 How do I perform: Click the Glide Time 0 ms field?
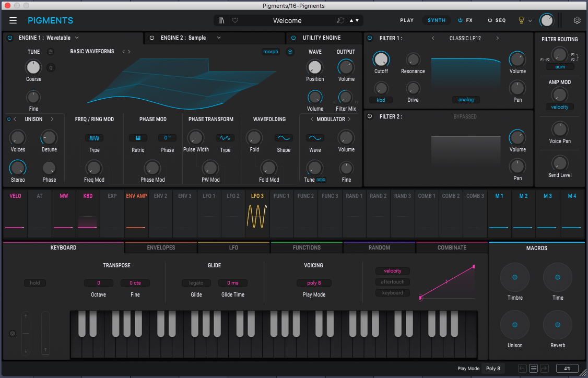tap(232, 283)
